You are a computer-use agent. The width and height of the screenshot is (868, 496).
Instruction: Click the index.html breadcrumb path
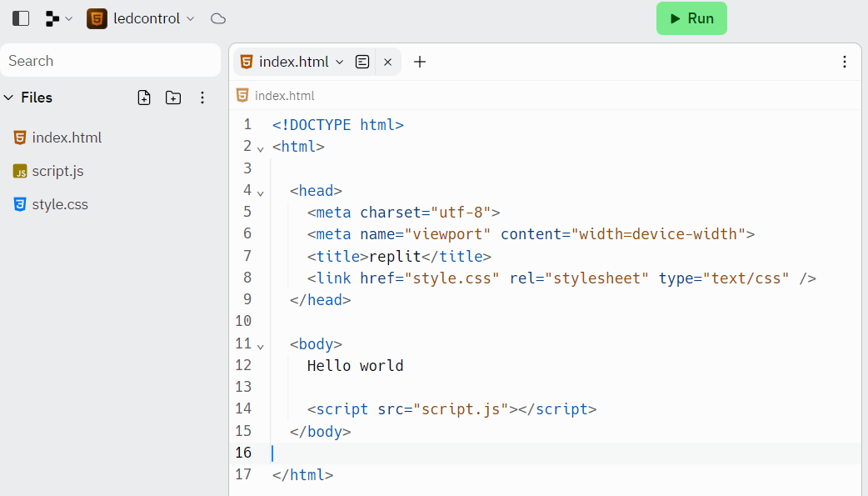pos(285,96)
